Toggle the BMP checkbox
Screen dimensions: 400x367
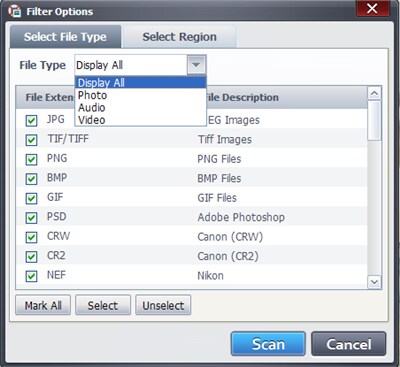coord(31,179)
